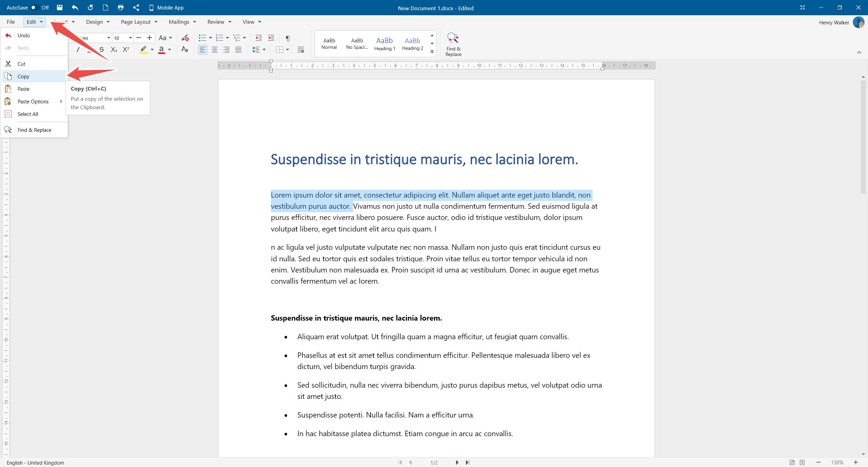Toggle justify alignment

click(238, 50)
